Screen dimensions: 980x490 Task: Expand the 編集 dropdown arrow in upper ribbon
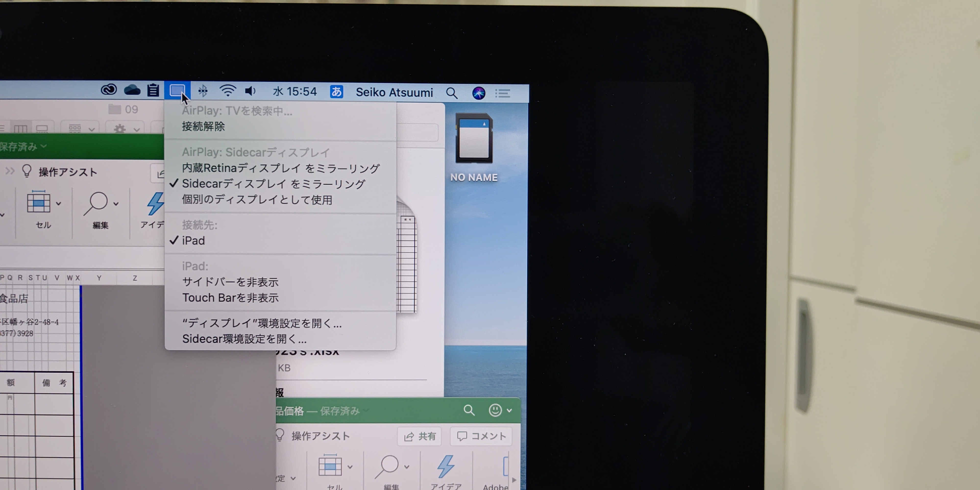[x=116, y=204]
